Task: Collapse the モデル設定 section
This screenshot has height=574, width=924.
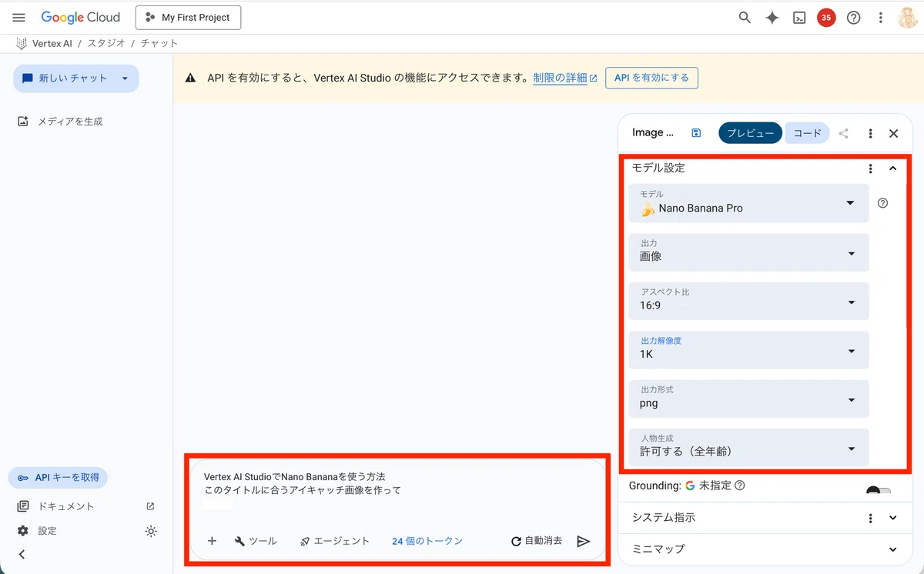Action: click(x=893, y=169)
